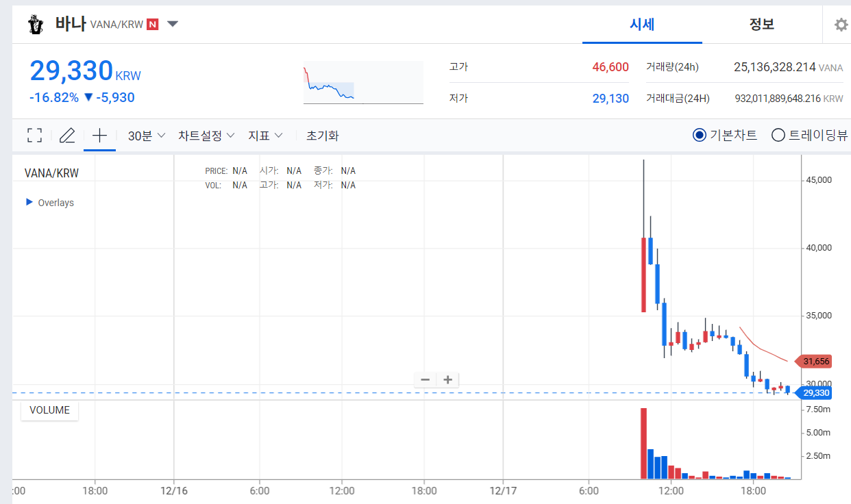851x504 pixels.
Task: Click the 35,000 price axis label
Action: (817, 316)
